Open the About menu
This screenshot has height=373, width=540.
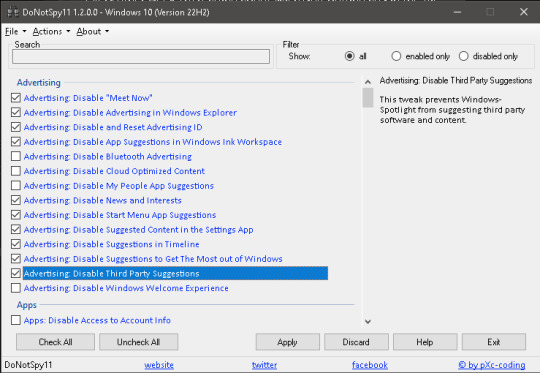click(92, 32)
